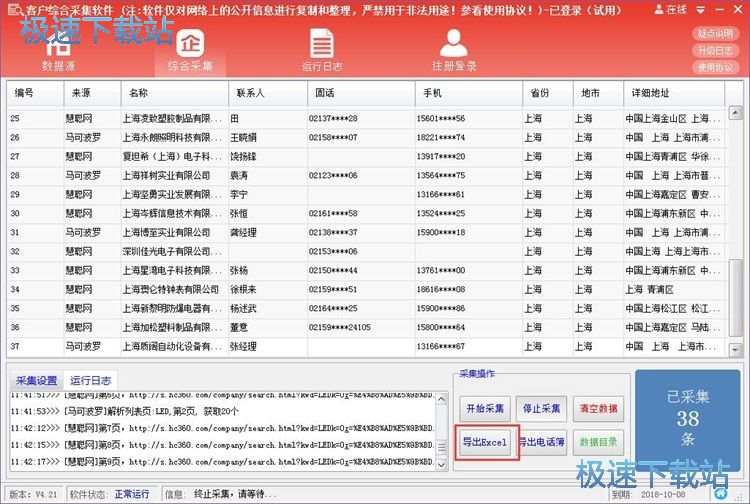Select the 综合采集 icon tab

click(190, 52)
